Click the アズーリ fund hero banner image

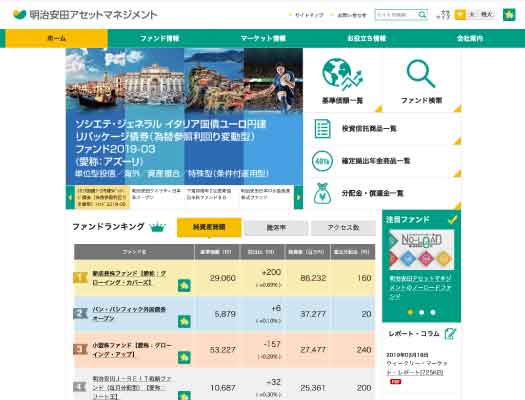pos(184,116)
